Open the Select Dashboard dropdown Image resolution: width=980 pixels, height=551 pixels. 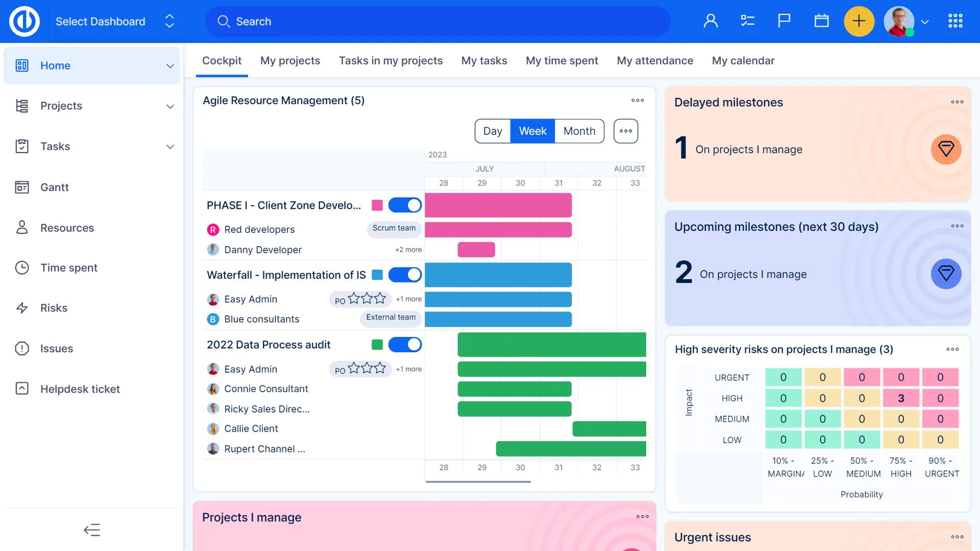point(115,21)
